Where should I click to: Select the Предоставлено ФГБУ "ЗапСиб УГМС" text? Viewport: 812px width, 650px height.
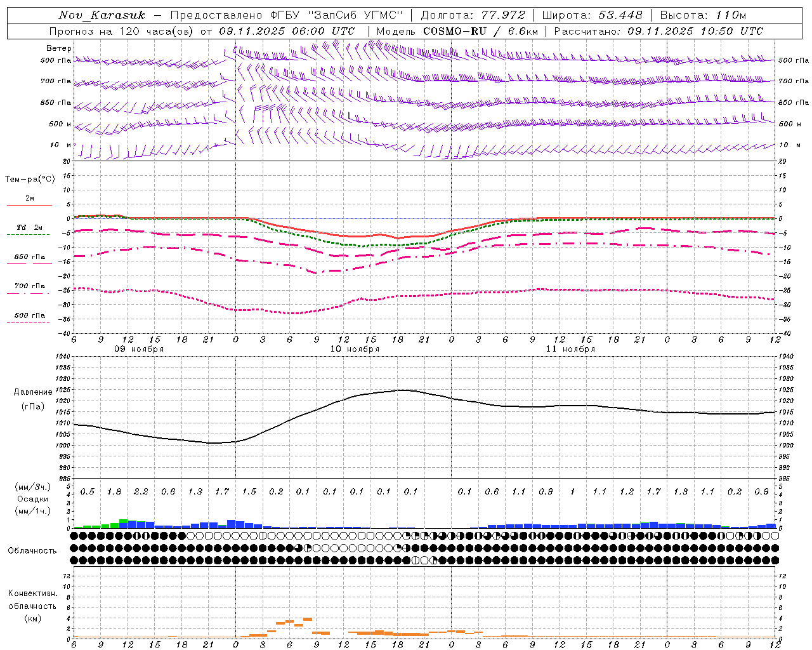[287, 15]
